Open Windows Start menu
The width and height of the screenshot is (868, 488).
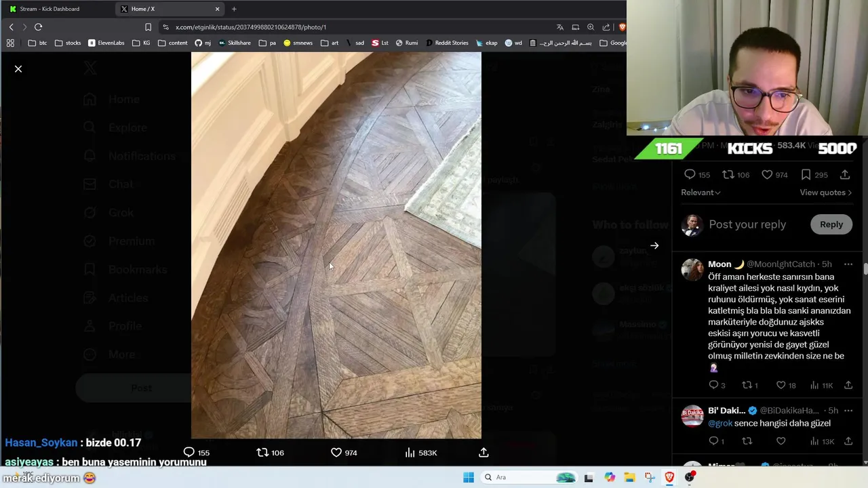(469, 477)
